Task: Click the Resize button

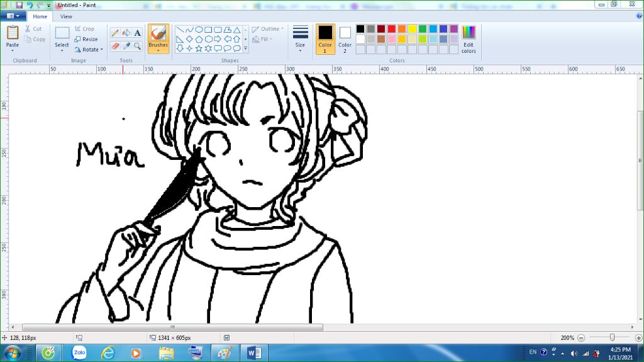Action: pyautogui.click(x=86, y=39)
